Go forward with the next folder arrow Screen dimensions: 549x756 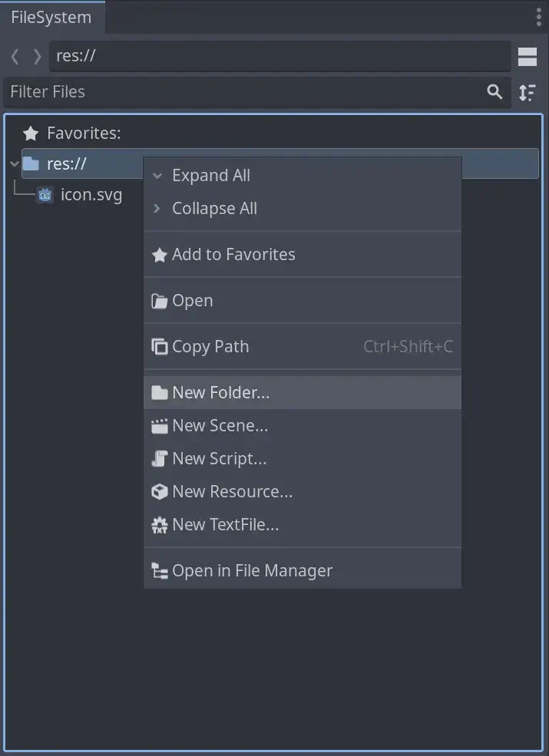(37, 56)
